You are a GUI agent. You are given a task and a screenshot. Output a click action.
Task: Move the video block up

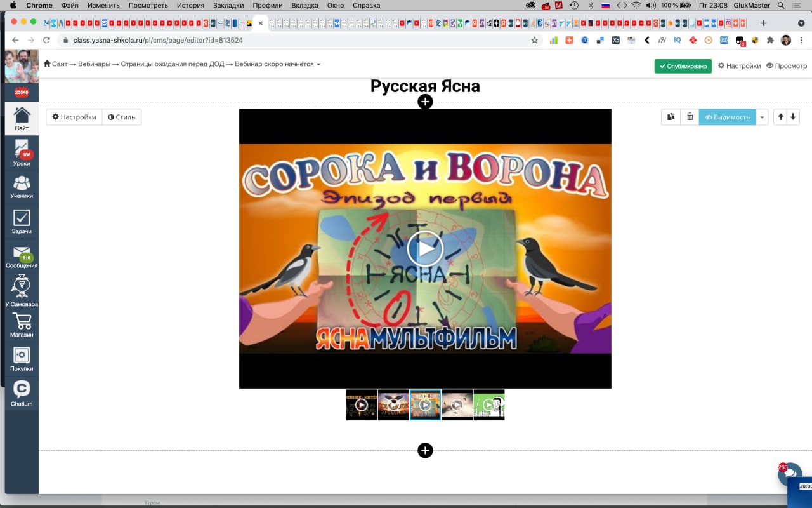click(x=780, y=117)
